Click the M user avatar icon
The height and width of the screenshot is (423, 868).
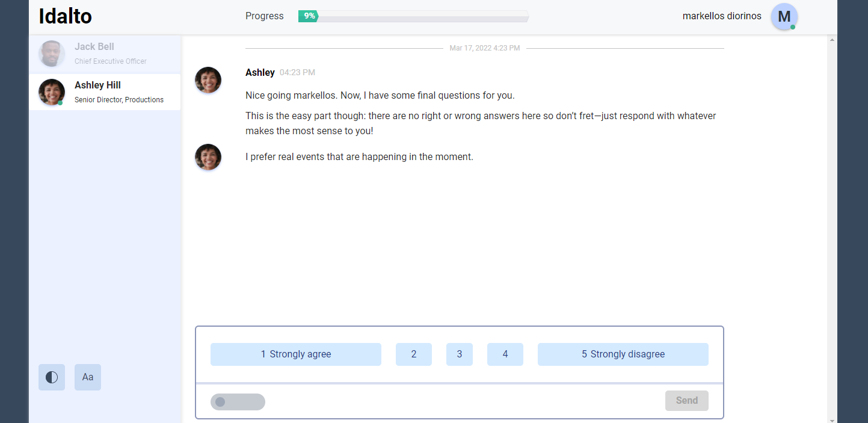784,17
